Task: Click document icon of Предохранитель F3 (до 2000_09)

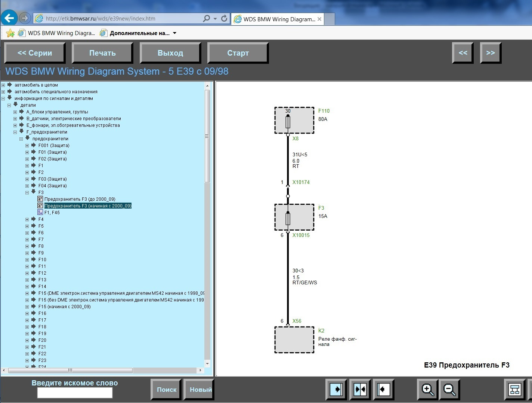Action: (40, 199)
